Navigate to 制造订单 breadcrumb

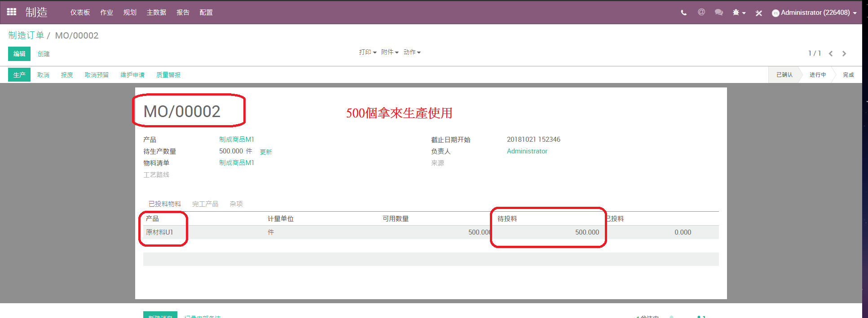[26, 35]
